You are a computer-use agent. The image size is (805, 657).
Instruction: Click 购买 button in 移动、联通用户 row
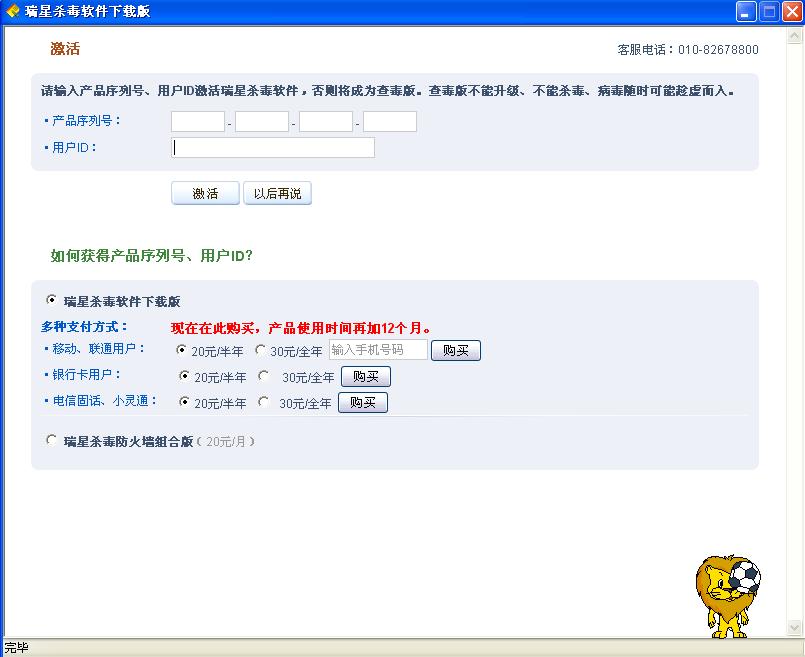click(x=456, y=351)
